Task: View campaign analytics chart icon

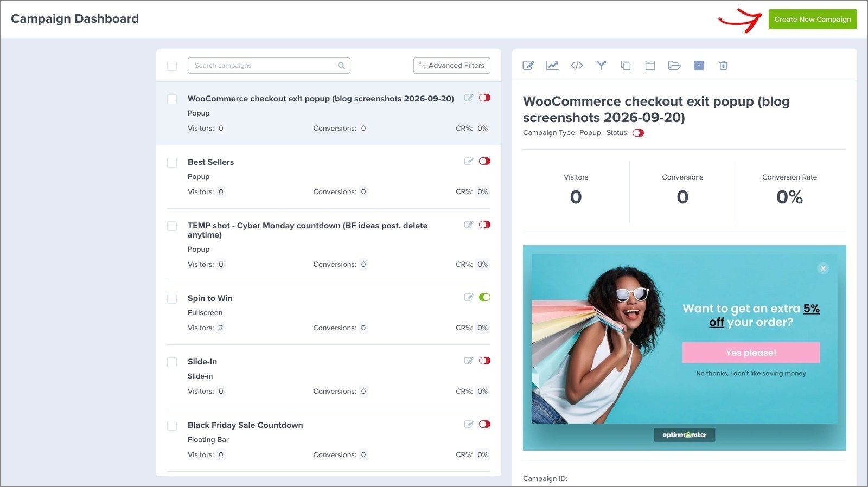Action: tap(552, 66)
